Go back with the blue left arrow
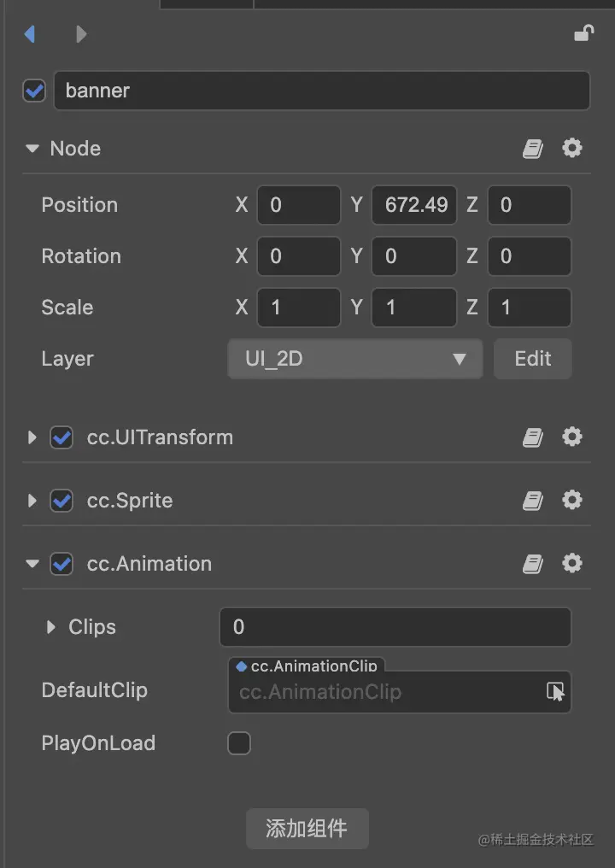The width and height of the screenshot is (615, 868). 30,34
